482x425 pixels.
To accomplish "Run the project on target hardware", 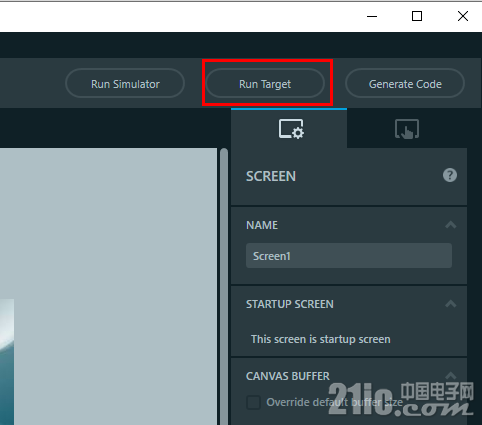I will click(265, 84).
